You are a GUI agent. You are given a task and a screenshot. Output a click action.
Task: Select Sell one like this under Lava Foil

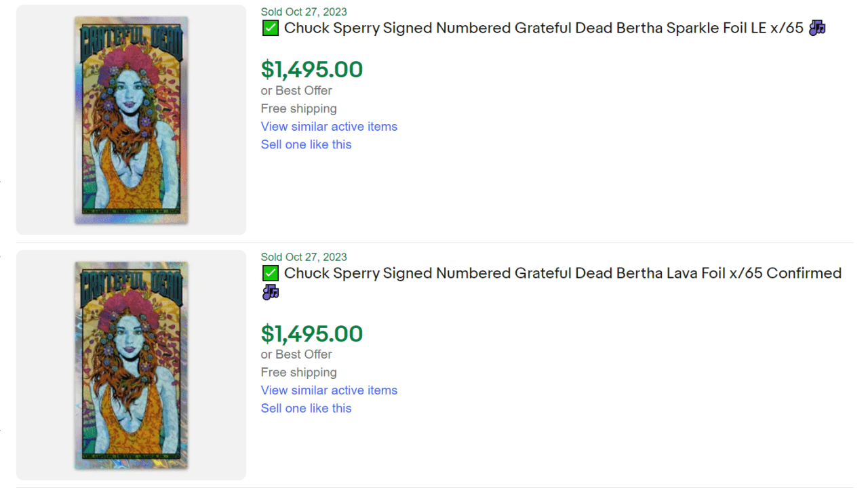[306, 408]
